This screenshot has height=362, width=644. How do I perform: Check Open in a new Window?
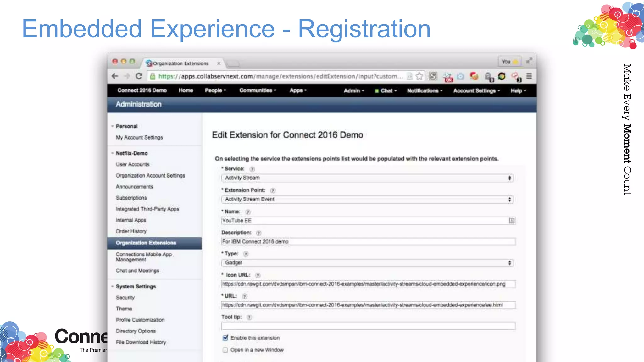225,350
